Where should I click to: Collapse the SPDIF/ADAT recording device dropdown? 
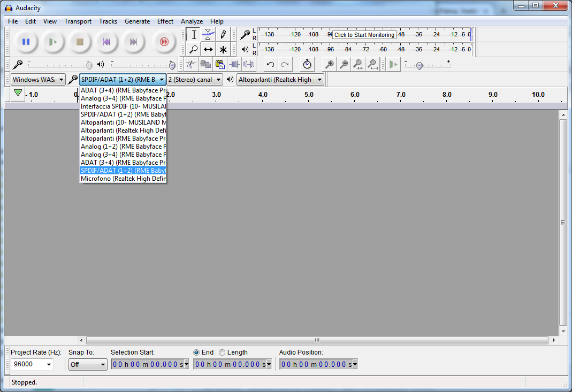pos(123,80)
